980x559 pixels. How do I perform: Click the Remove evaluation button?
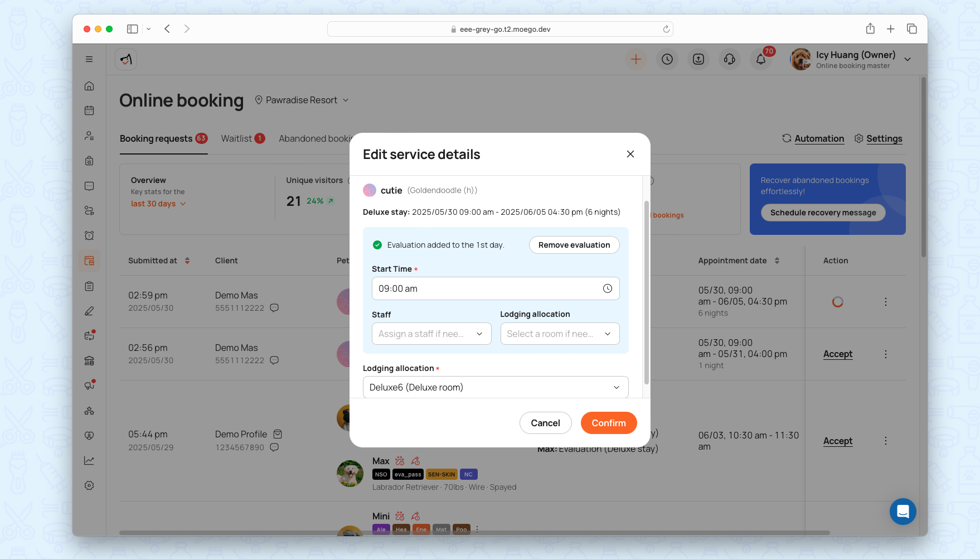pyautogui.click(x=574, y=245)
